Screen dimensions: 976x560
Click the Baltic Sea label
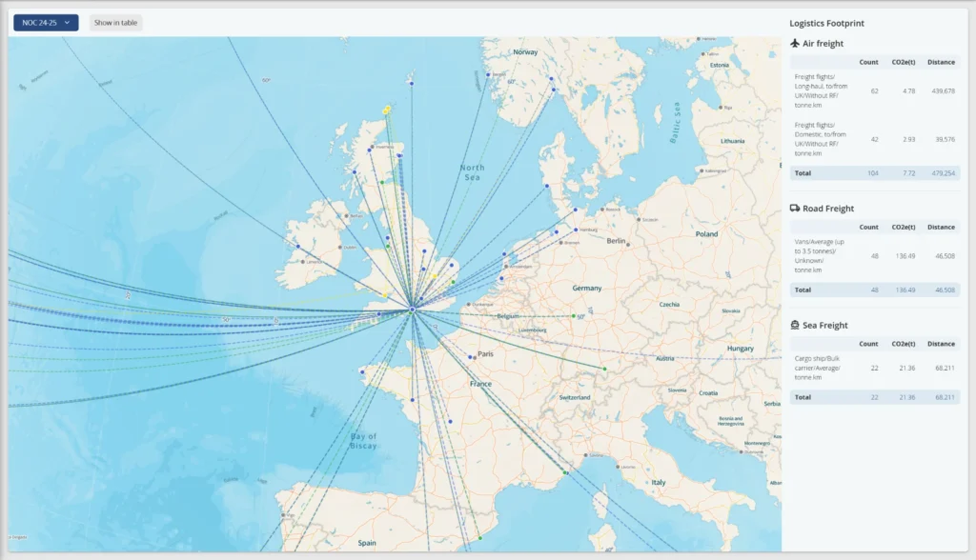coord(676,123)
